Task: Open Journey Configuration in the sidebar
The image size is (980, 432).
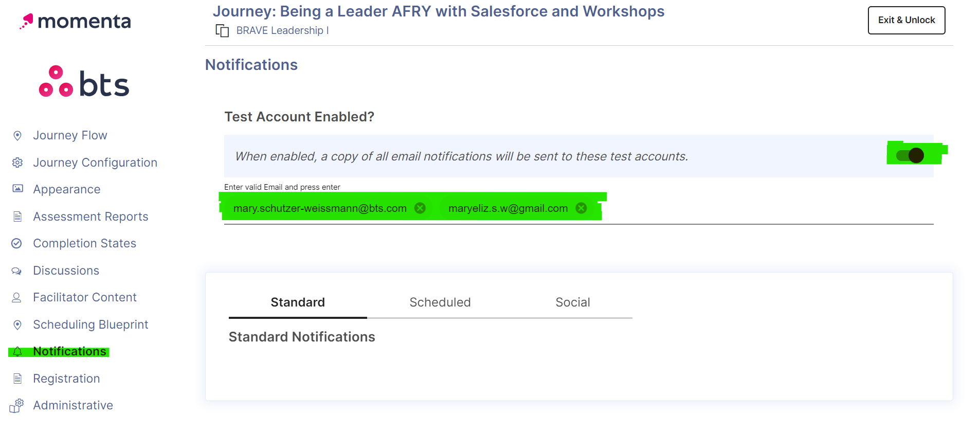Action: (x=95, y=163)
